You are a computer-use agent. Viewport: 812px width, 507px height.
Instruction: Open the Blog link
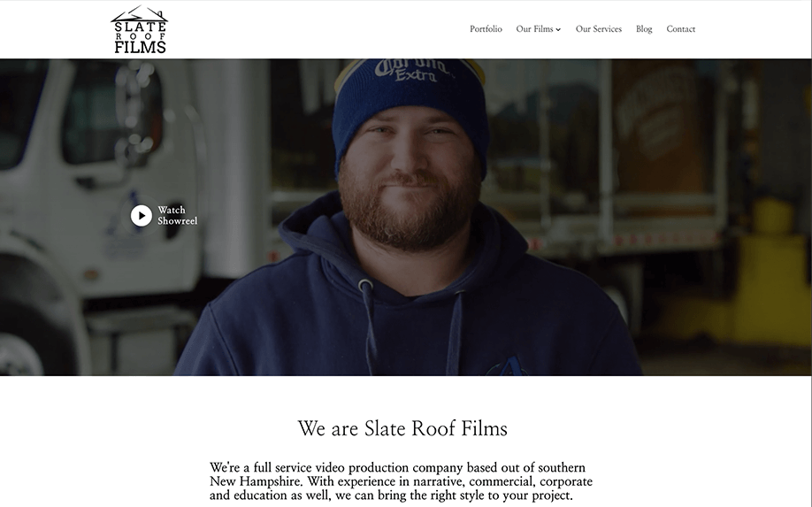point(644,29)
